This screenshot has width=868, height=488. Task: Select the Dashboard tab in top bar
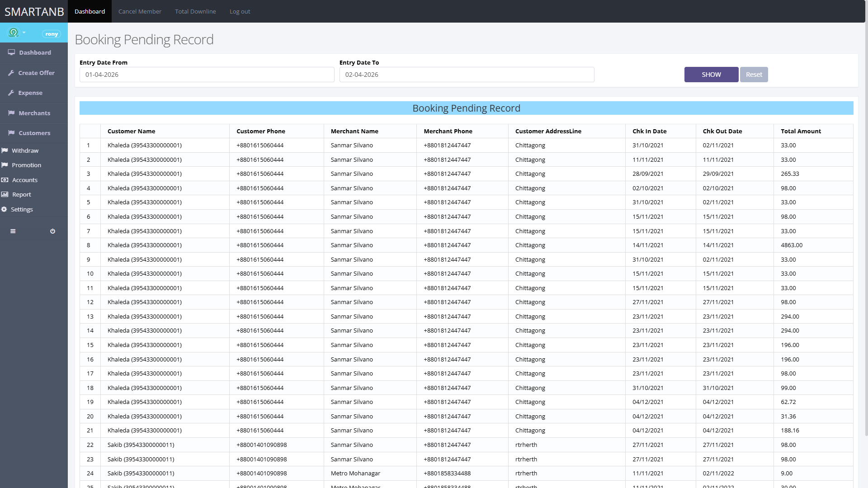(90, 12)
